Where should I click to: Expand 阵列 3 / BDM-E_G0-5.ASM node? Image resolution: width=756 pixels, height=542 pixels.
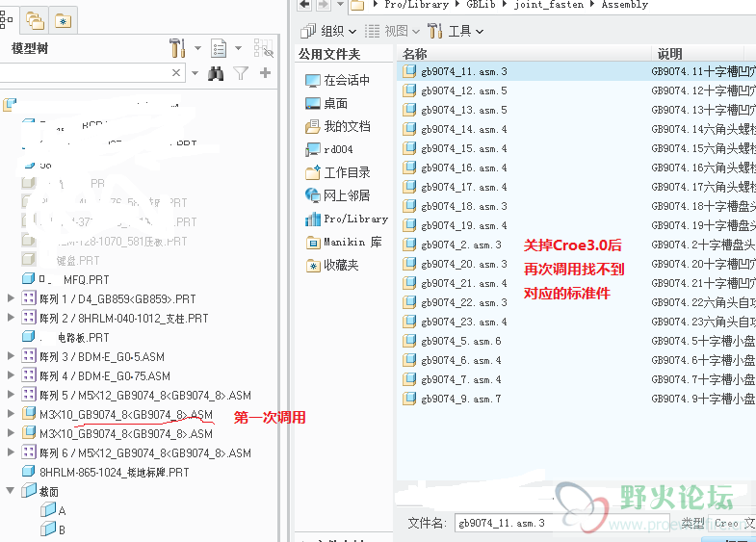(x=11, y=356)
